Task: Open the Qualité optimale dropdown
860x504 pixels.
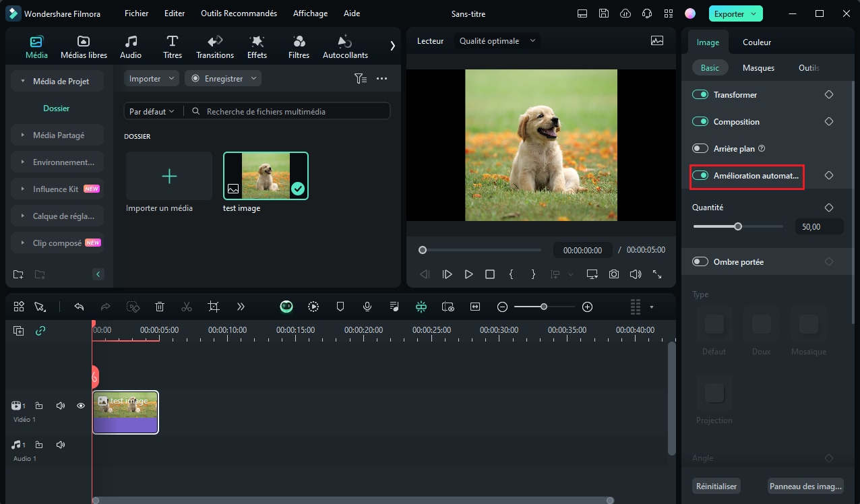Action: (x=497, y=41)
